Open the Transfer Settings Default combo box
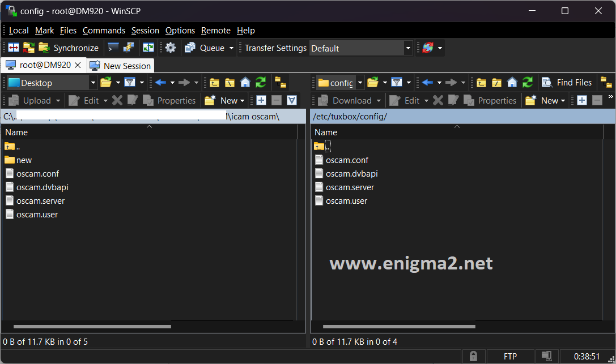 pos(361,48)
